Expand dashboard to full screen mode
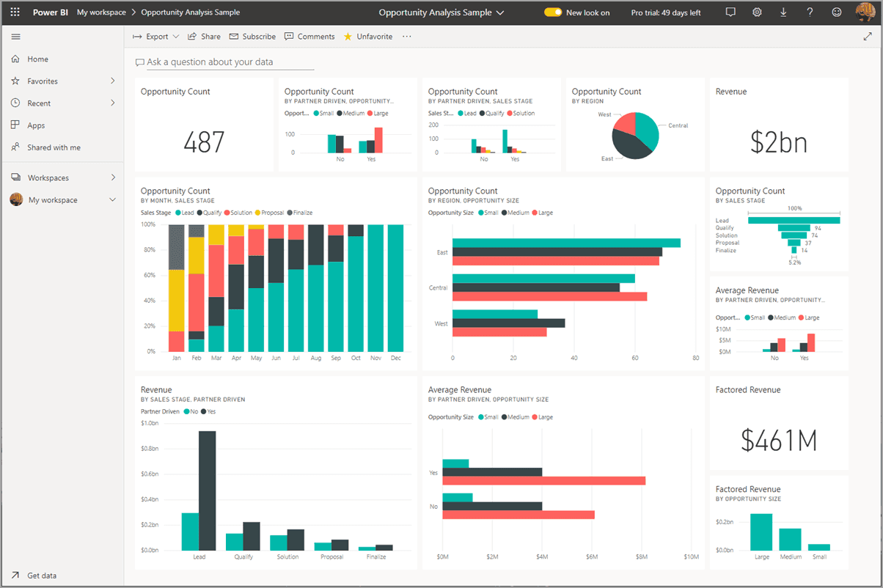Screen dimensions: 883x588 (x=868, y=36)
